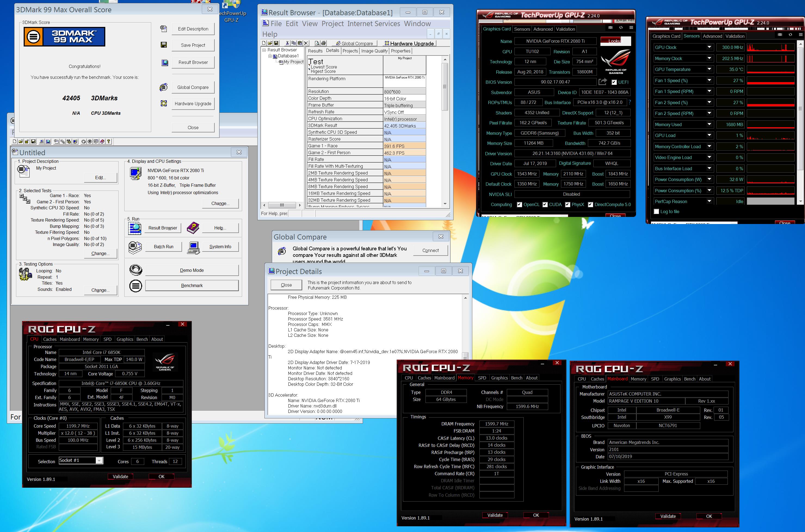Image resolution: width=805 pixels, height=532 pixels.
Task: Click the Cut scissors icon in Result Browser
Action: [x=287, y=43]
